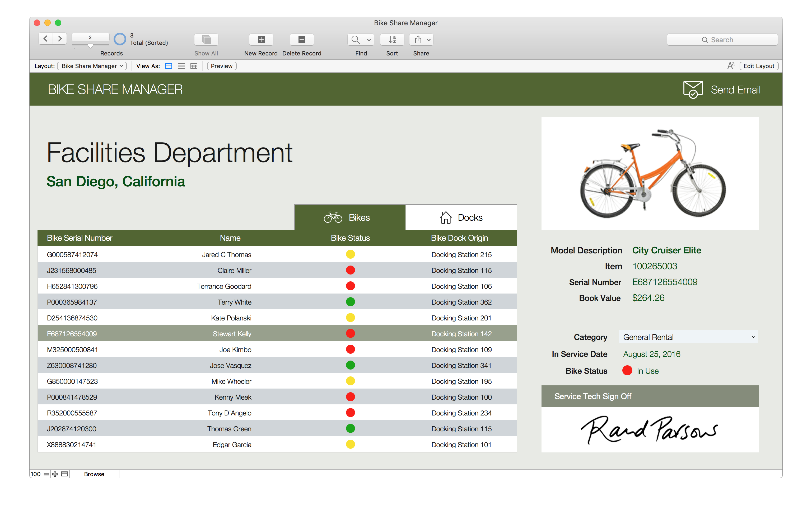The height and width of the screenshot is (520, 812).
Task: Switch to the Docks tab
Action: pyautogui.click(x=461, y=218)
